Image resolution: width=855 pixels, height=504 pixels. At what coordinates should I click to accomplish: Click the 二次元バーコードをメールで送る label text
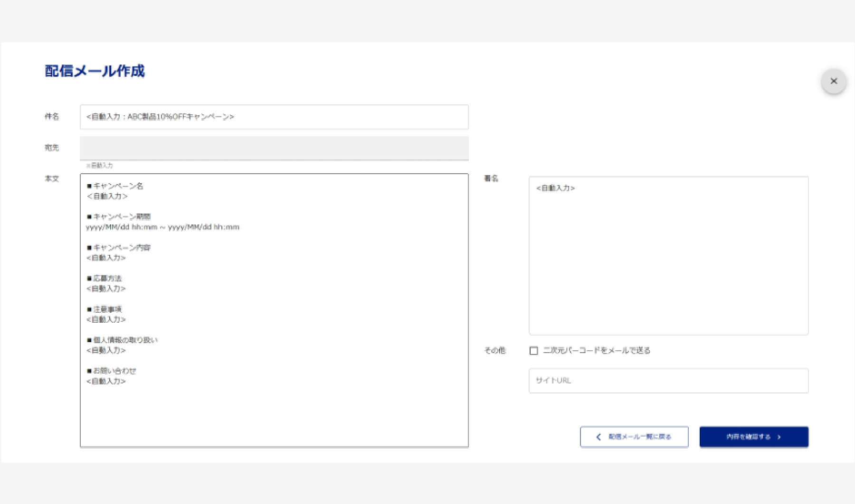pyautogui.click(x=597, y=351)
